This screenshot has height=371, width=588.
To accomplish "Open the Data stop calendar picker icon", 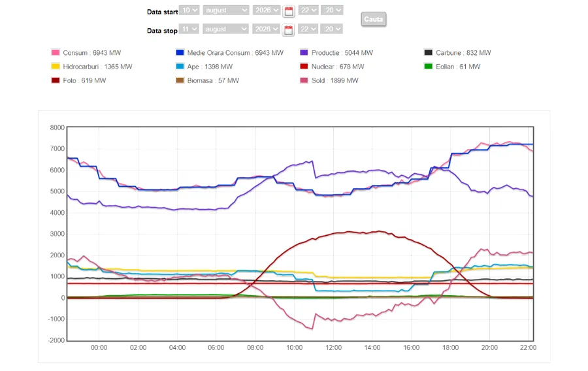I will coord(288,30).
